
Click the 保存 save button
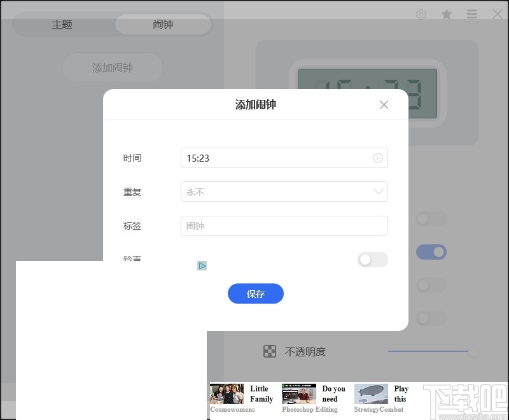coord(255,293)
